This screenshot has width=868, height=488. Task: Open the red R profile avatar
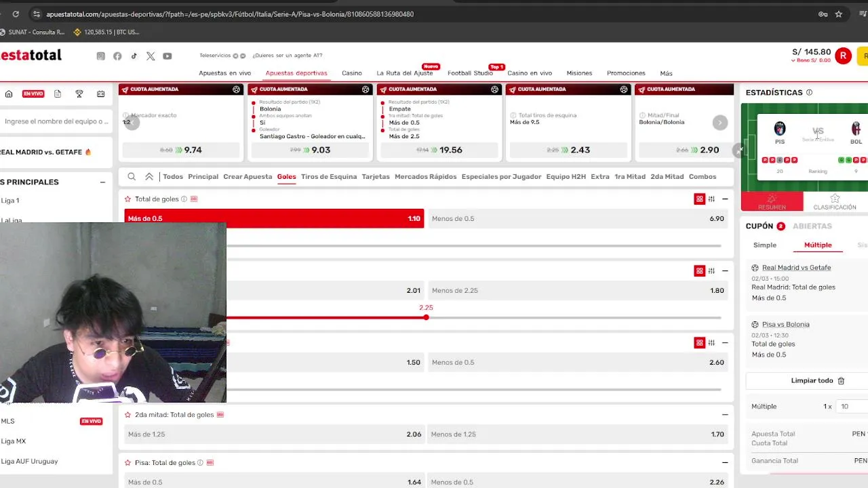(x=843, y=56)
